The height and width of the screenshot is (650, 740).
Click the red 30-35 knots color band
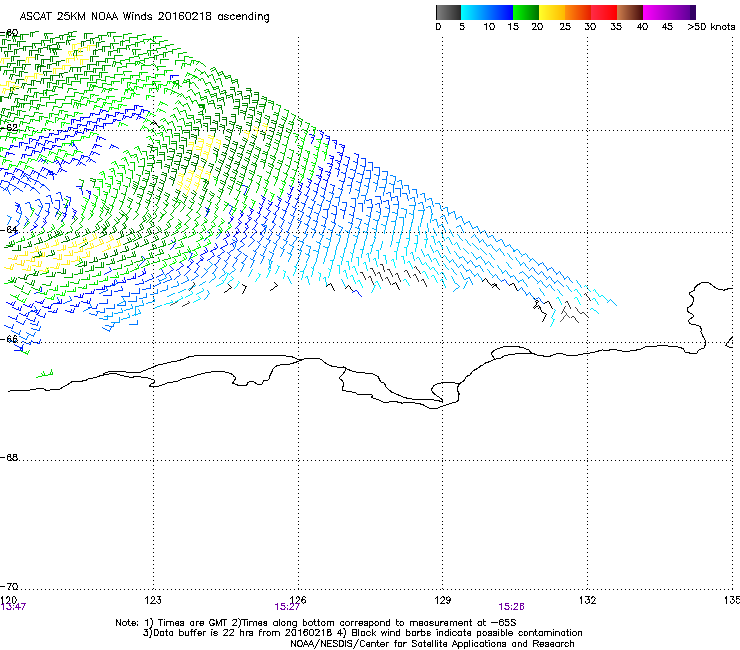604,12
